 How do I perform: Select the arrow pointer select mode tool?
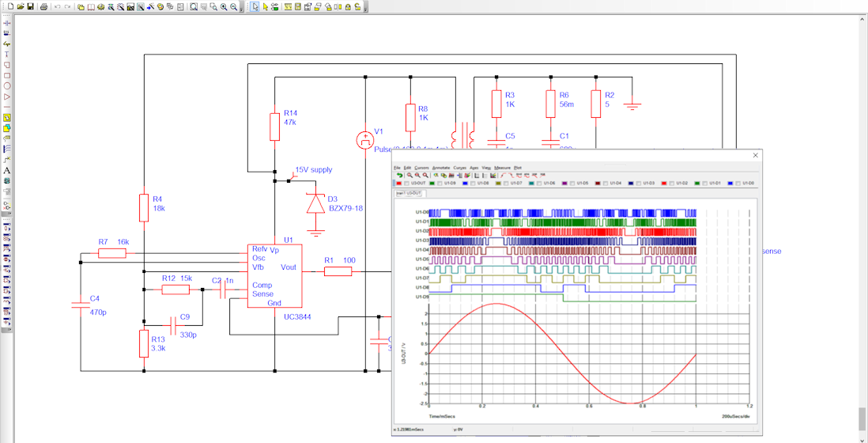tap(255, 6)
